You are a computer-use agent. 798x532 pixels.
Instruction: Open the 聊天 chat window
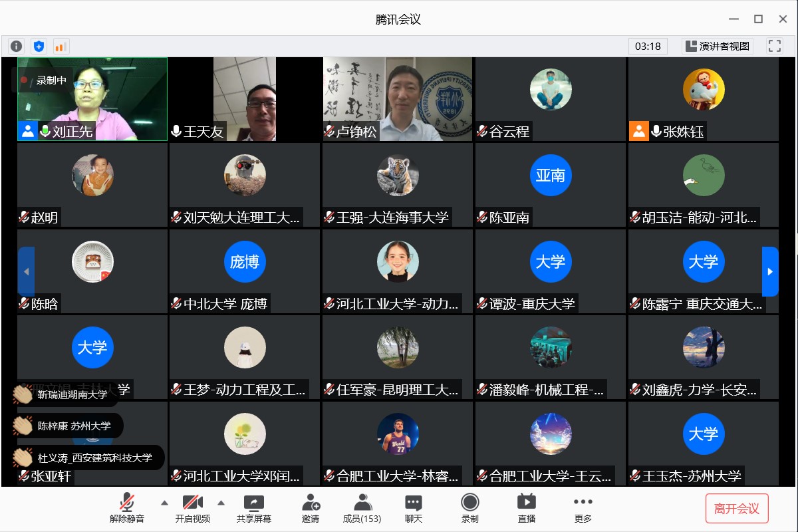click(x=414, y=509)
